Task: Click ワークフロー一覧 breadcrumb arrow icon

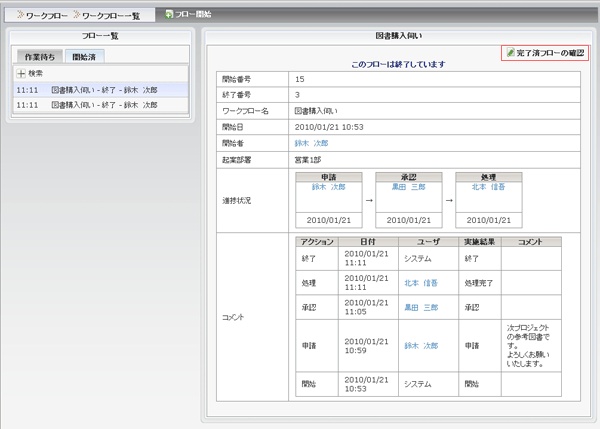Action: point(77,15)
